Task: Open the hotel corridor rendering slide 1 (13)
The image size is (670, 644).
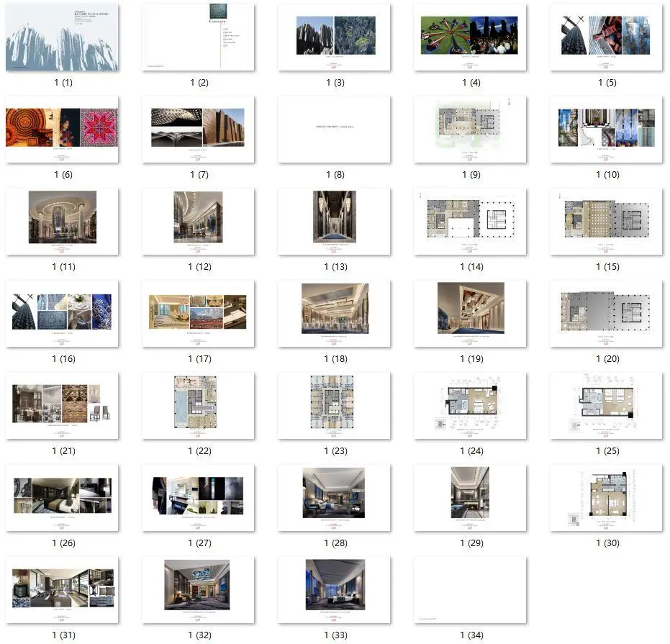Action: (334, 221)
